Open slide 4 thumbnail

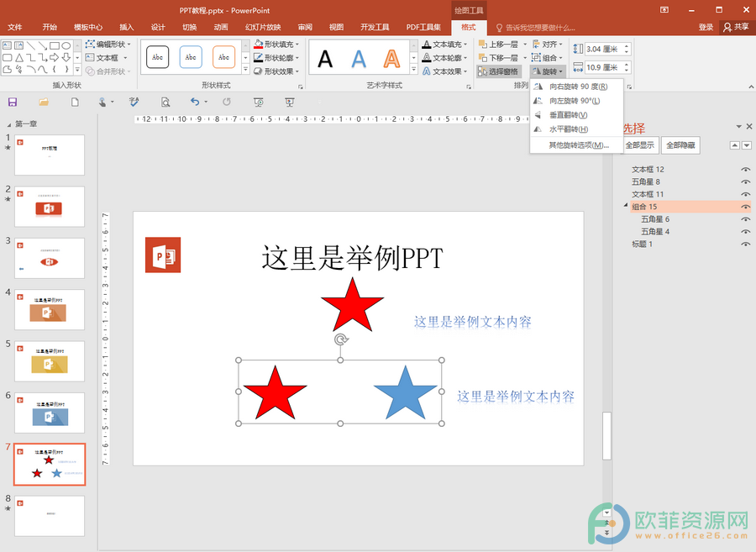(50, 309)
